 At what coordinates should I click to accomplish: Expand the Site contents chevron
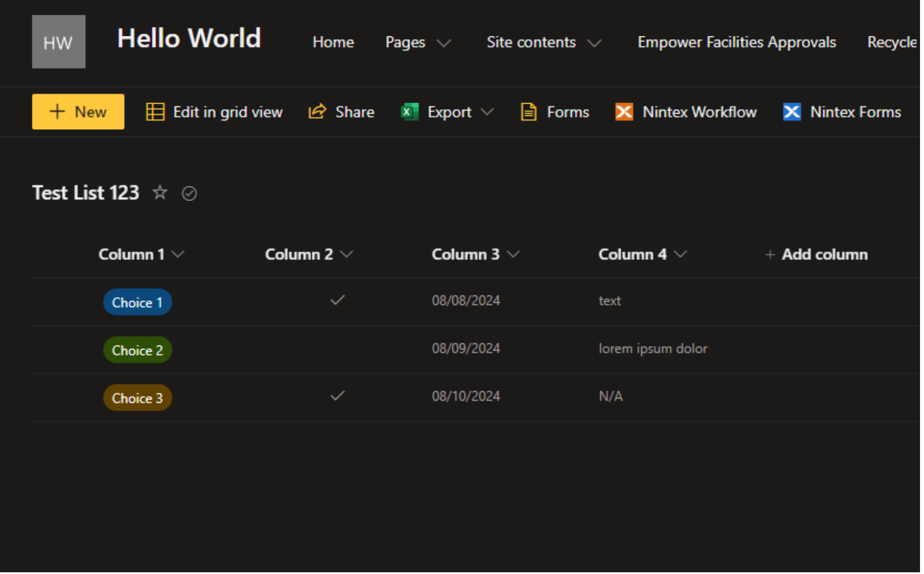point(595,43)
